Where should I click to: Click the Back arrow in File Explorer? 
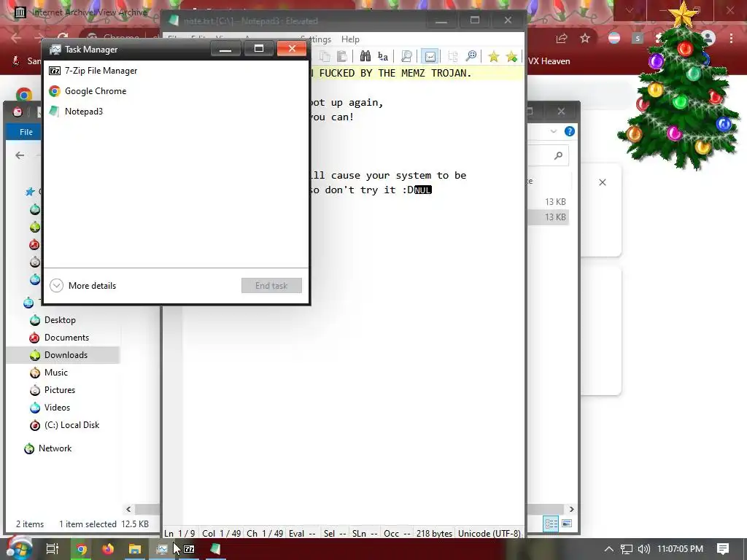20,155
